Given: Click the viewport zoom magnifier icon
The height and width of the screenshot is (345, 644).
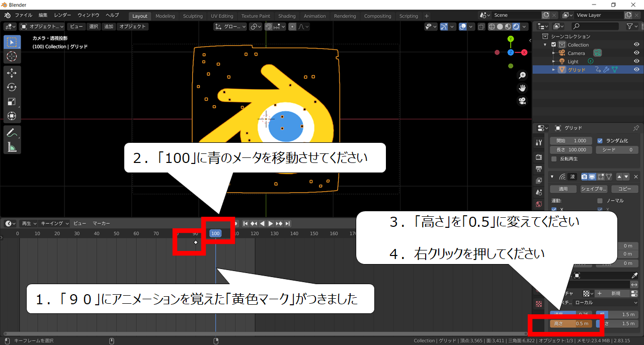Looking at the screenshot, I should [522, 75].
